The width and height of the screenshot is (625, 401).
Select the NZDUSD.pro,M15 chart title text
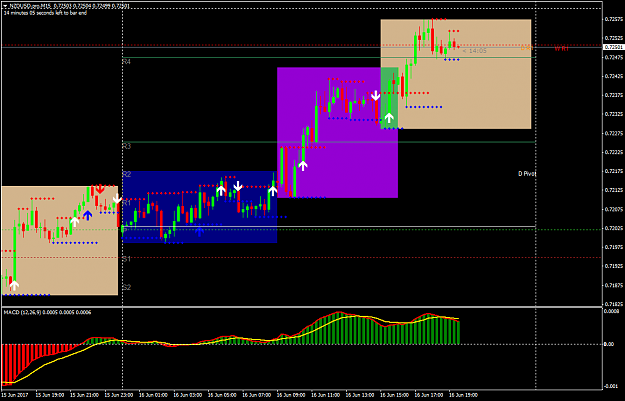[x=28, y=6]
